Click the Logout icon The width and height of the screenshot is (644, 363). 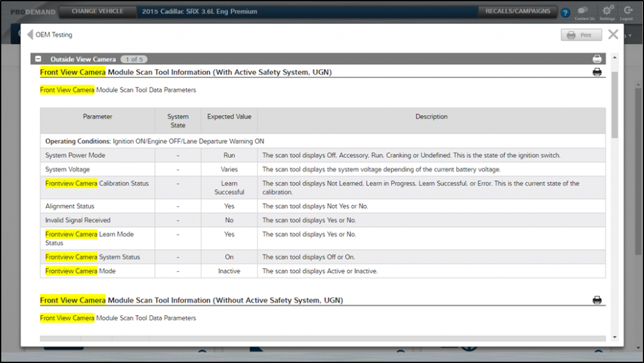627,11
